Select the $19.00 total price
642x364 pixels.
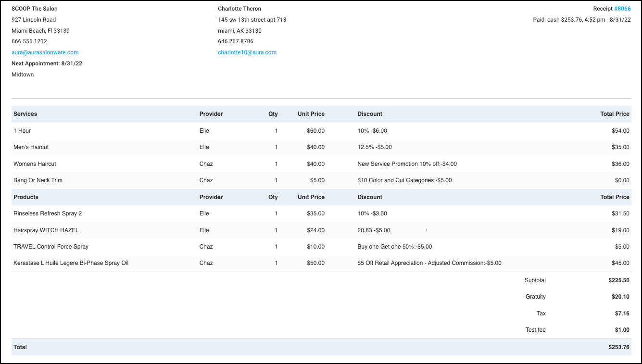pos(620,230)
